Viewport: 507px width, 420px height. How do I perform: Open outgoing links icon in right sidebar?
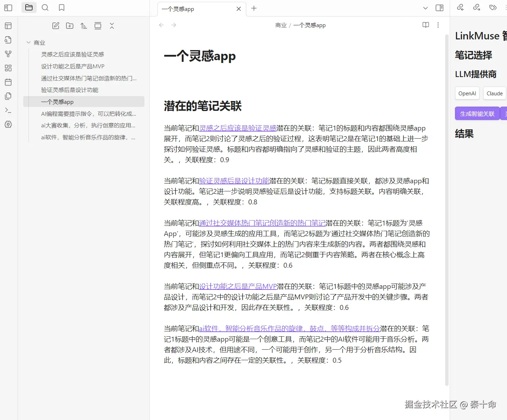pos(476,7)
